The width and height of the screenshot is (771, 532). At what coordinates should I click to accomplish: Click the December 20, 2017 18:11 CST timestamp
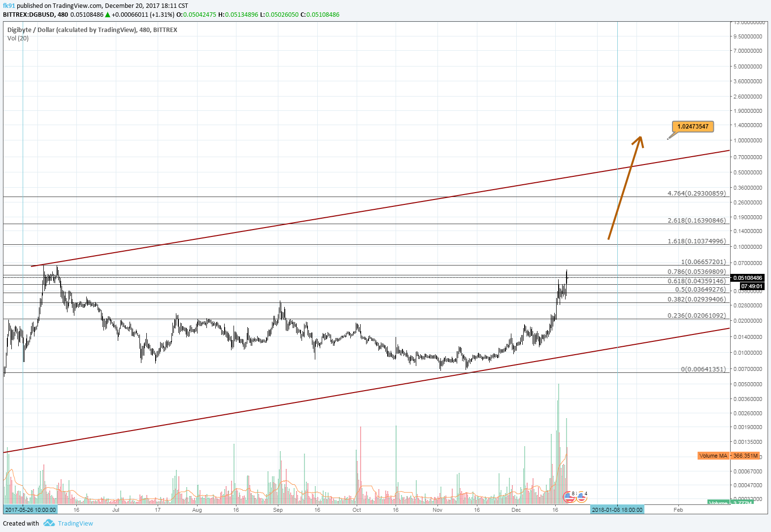(147, 6)
